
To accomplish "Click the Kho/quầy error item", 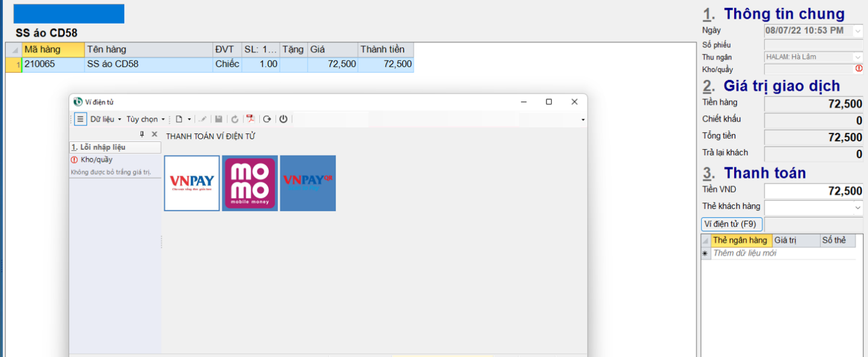I will (96, 160).
